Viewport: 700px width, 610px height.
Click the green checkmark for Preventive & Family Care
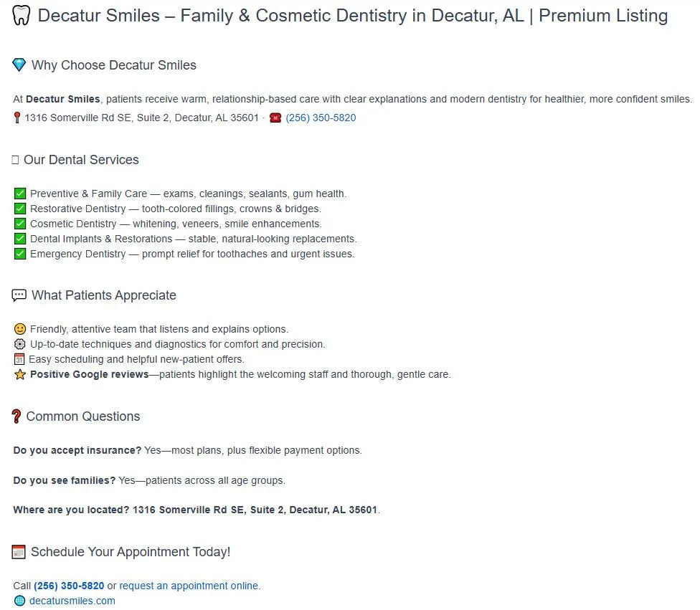(x=20, y=194)
